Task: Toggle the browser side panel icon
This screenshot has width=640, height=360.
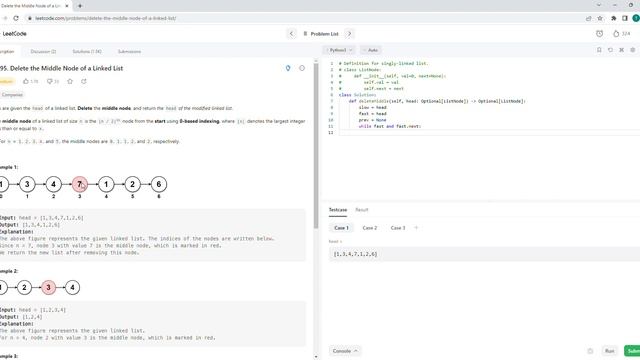Action: [624, 18]
